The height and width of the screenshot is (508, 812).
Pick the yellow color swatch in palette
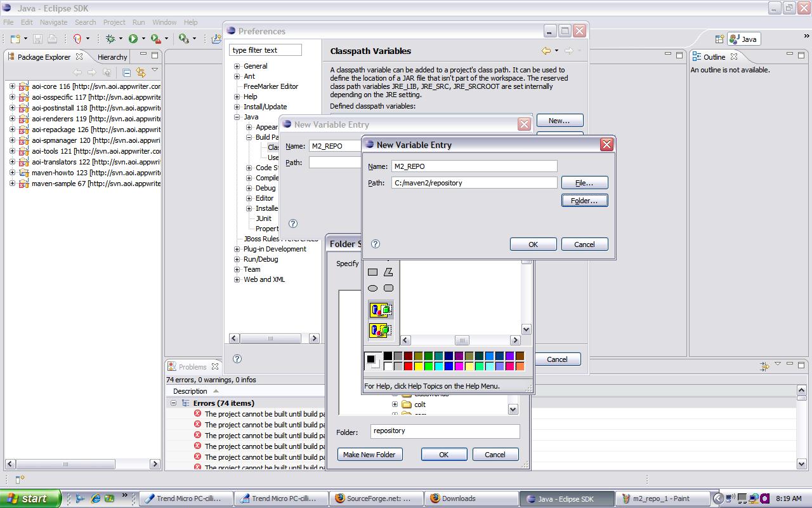tap(418, 366)
